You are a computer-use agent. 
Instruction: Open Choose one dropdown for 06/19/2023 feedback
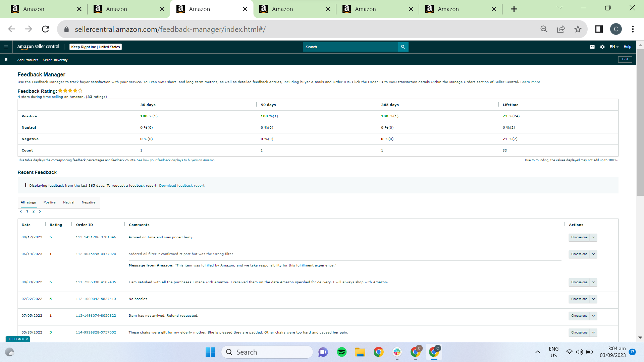coord(583,254)
